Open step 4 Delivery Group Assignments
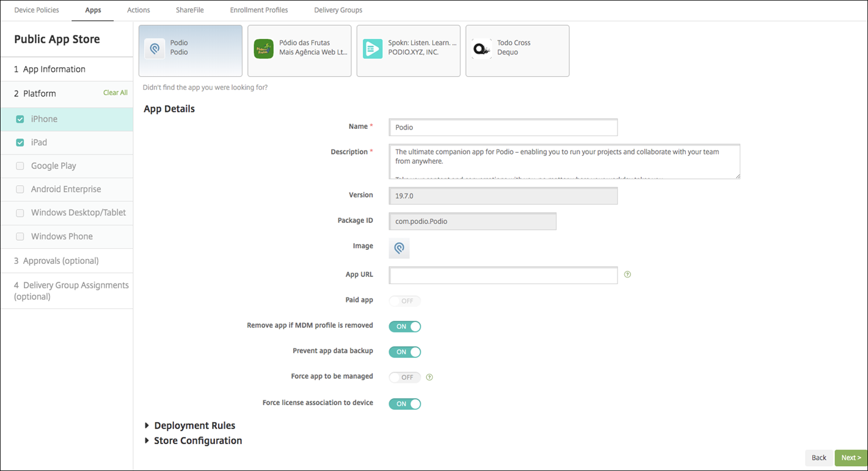Screen dimensions: 868x471 [67, 291]
